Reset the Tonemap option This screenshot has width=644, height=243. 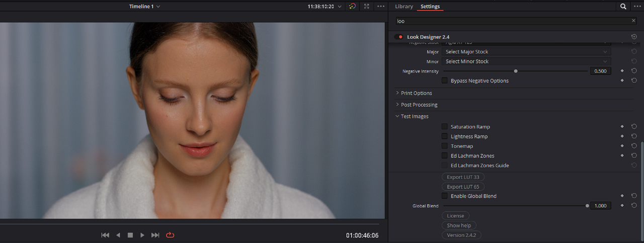[x=634, y=146]
